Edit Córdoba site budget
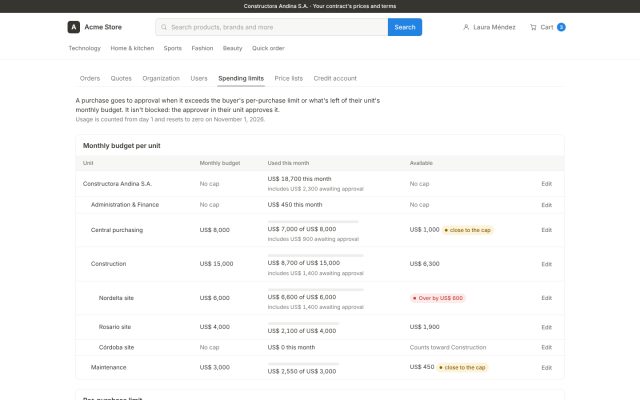The height and width of the screenshot is (400, 640). 547,347
